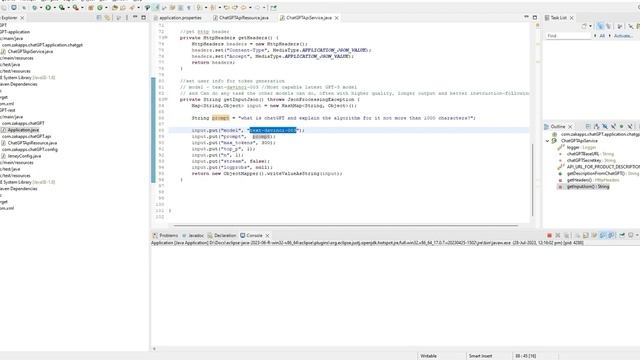
Task: Toggle Sort alphabetically icon in Outline
Action: tap(596, 127)
